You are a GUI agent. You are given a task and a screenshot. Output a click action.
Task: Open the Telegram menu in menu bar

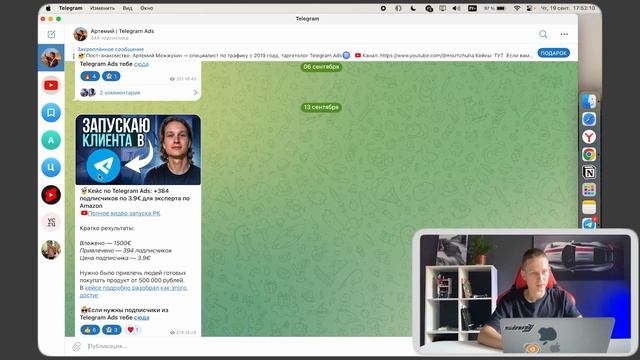[x=71, y=8]
